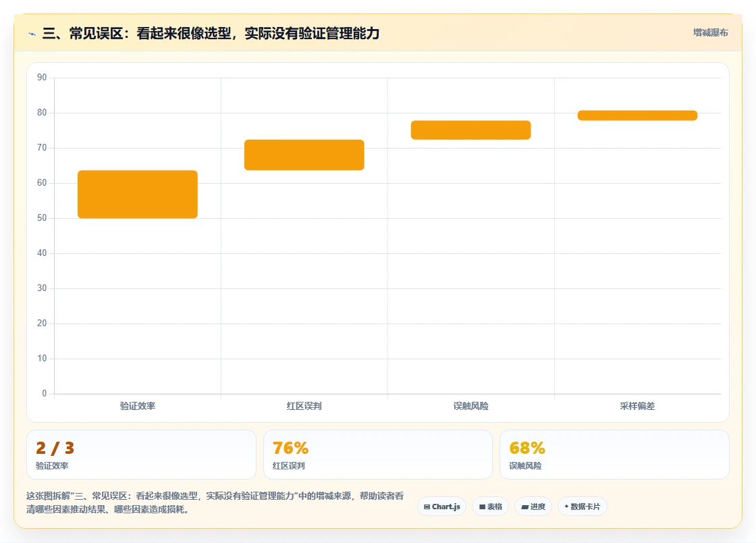This screenshot has width=756, height=543.
Task: Click the y-axis value 90
Action: point(42,77)
